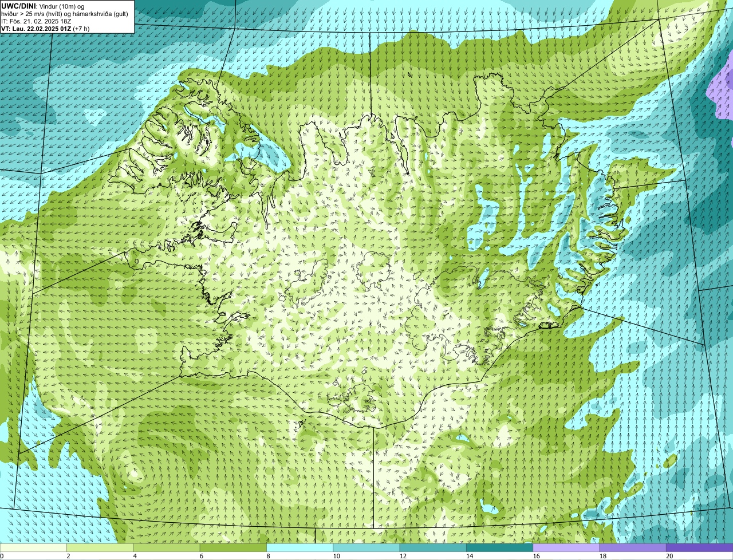733x560 pixels.
Task: Click the lavender 16–18 legend swatch
Action: [566, 547]
